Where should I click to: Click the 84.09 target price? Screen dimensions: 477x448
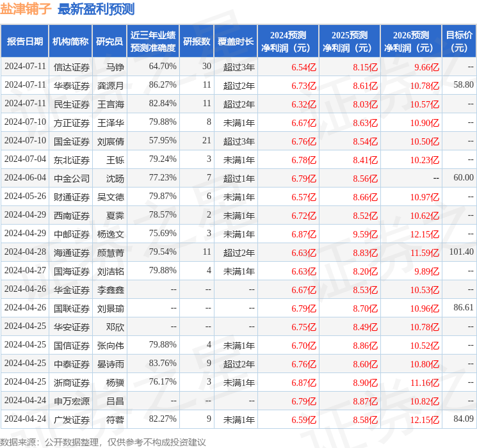[x=464, y=419]
